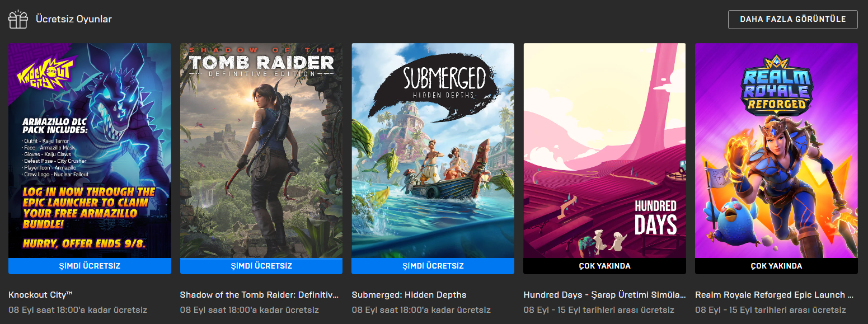Open the Hundred Days game cover
The width and height of the screenshot is (868, 324).
pos(604,151)
